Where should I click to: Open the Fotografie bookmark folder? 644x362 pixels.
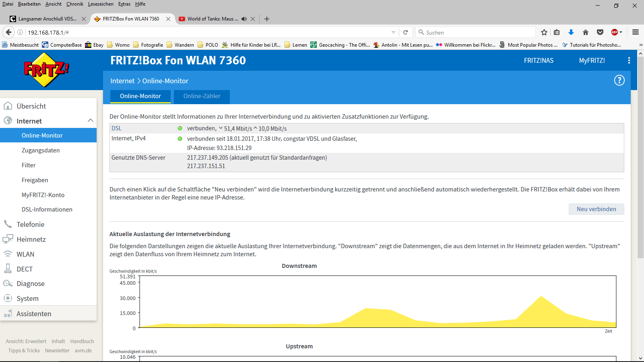coord(148,45)
